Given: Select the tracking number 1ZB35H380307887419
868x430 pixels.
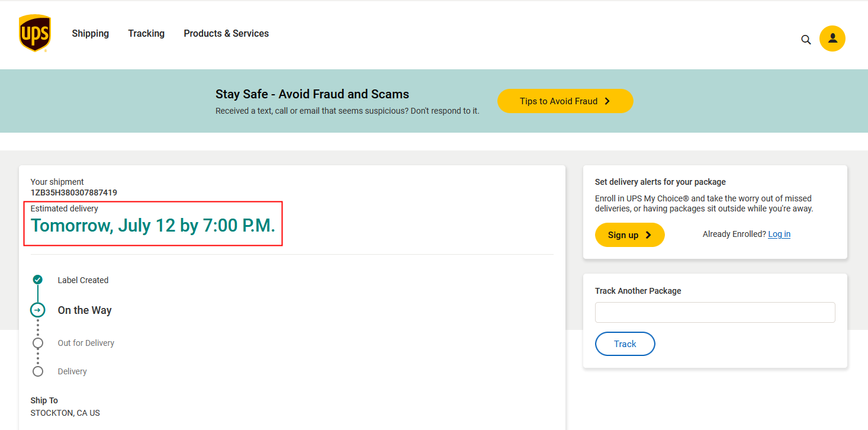Looking at the screenshot, I should (74, 192).
